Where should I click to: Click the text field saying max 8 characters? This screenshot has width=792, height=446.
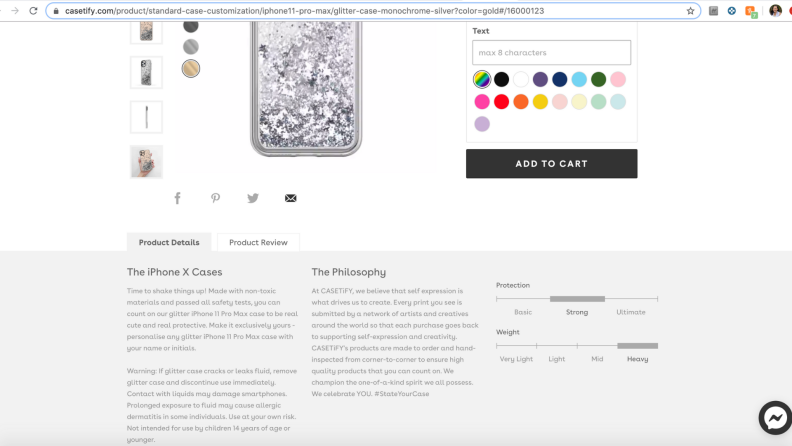click(551, 53)
